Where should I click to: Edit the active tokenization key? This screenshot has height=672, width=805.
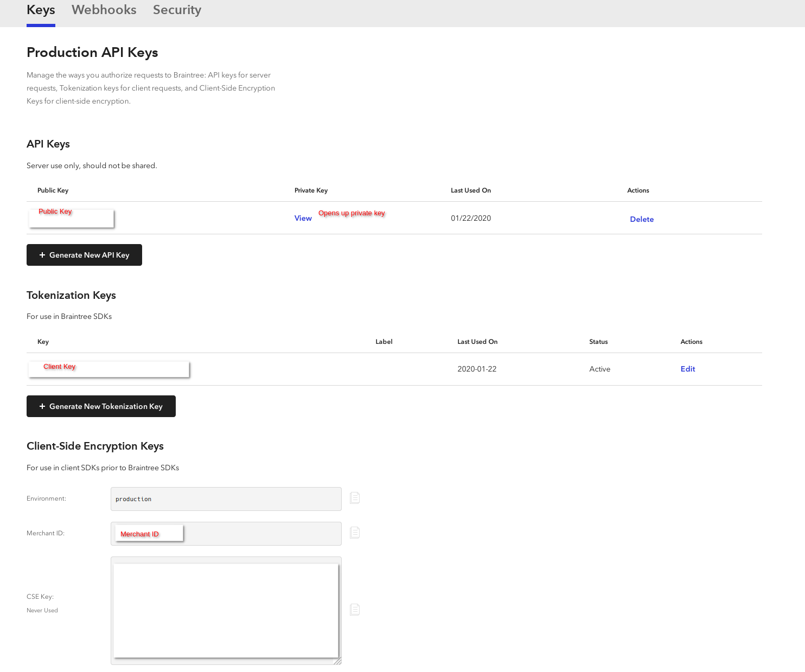pos(688,369)
